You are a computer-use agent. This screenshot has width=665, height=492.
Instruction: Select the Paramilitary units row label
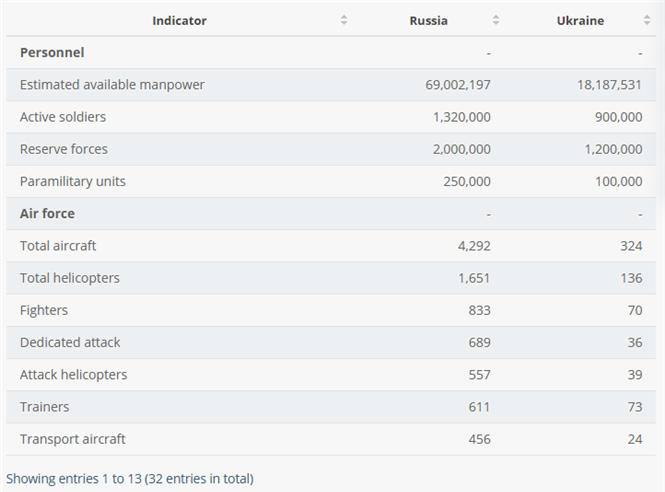[x=72, y=181]
